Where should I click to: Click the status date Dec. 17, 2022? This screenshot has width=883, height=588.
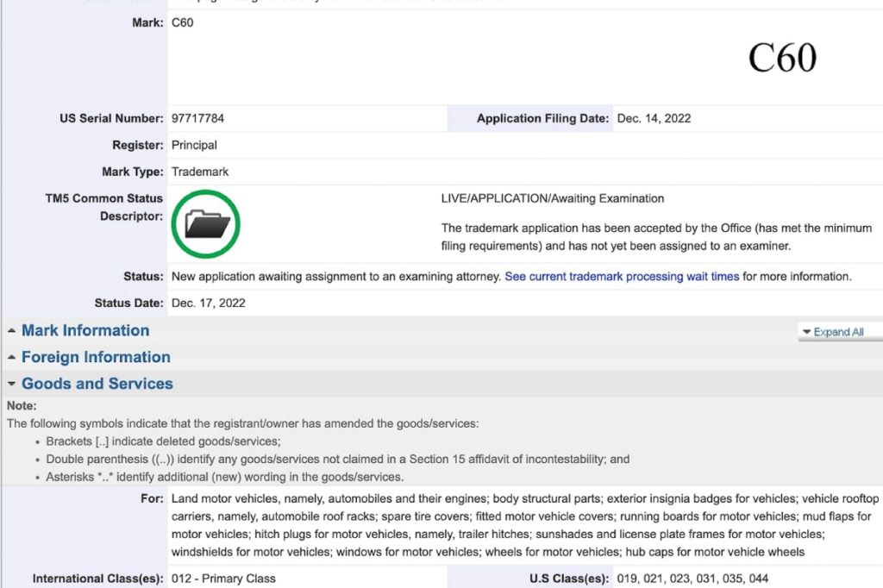(x=209, y=303)
